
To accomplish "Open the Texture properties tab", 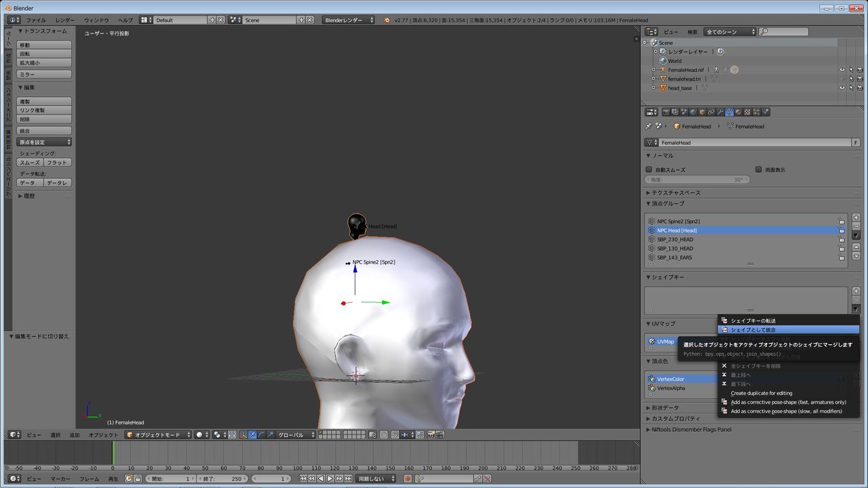I will pyautogui.click(x=747, y=112).
